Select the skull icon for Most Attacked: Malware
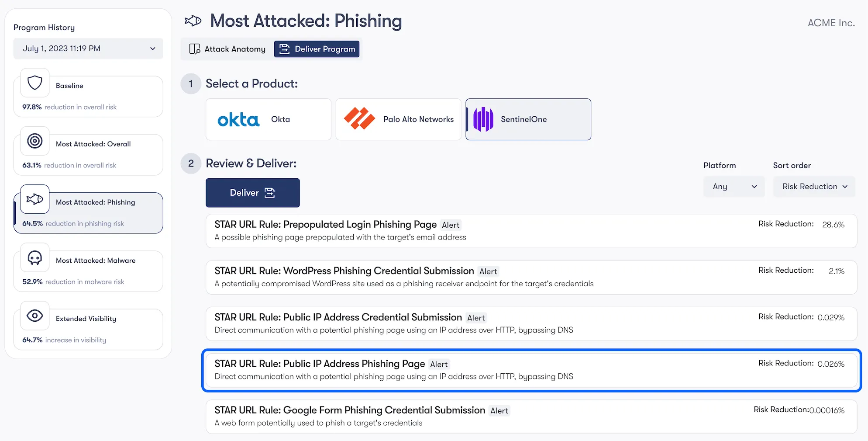Image resolution: width=868 pixels, height=441 pixels. [x=34, y=258]
